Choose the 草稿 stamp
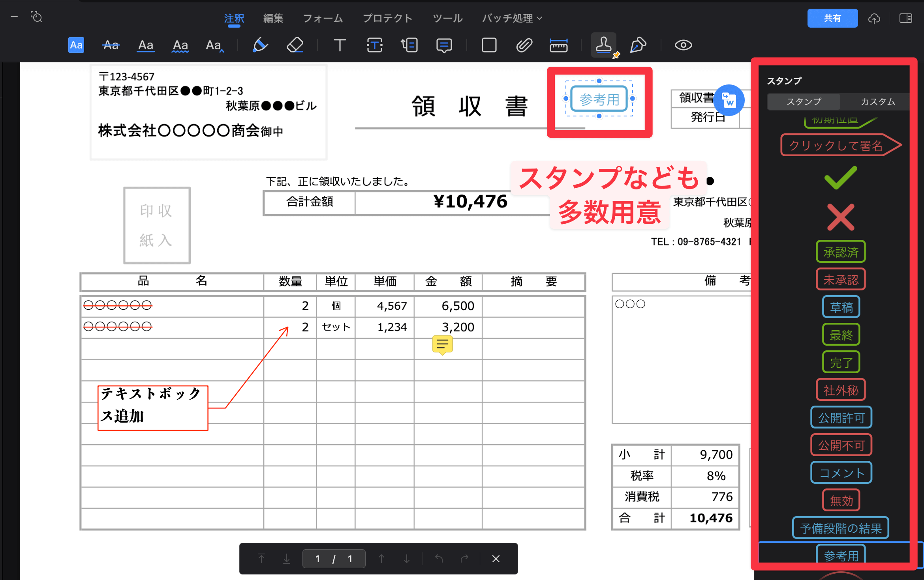 841,307
